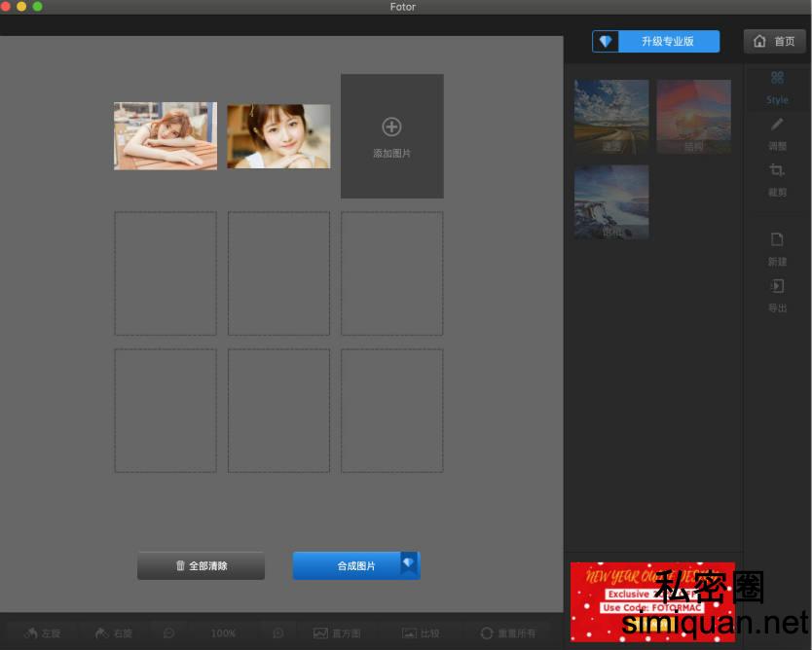
Task: Select the 调整 (Adjust) pencil icon
Action: pyautogui.click(x=777, y=125)
